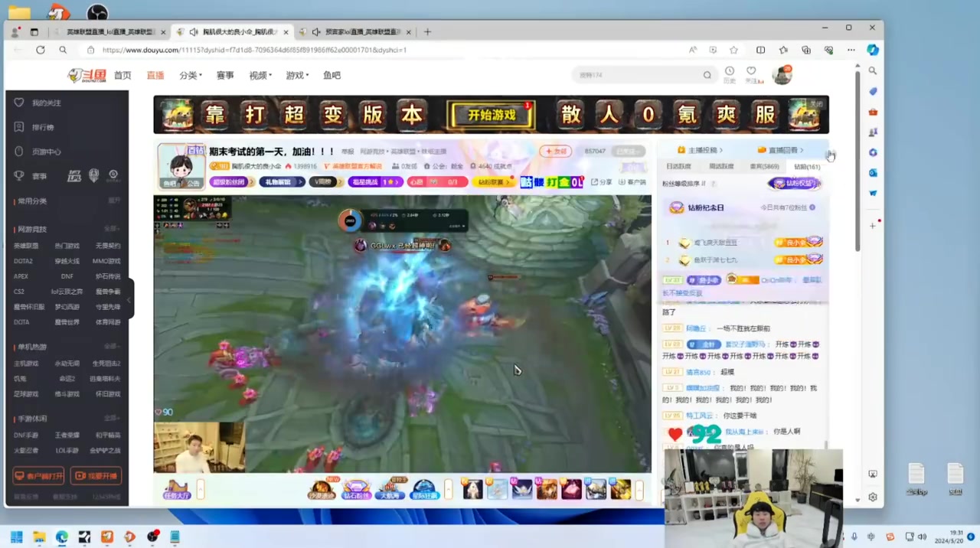The height and width of the screenshot is (548, 980).
Task: Open the 任务大厅 icon
Action: 177,489
